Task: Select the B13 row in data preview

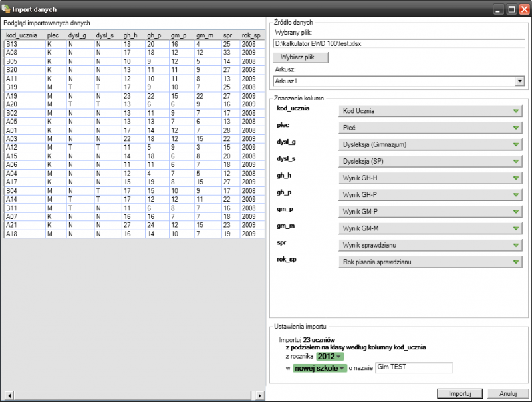Action: click(x=134, y=44)
